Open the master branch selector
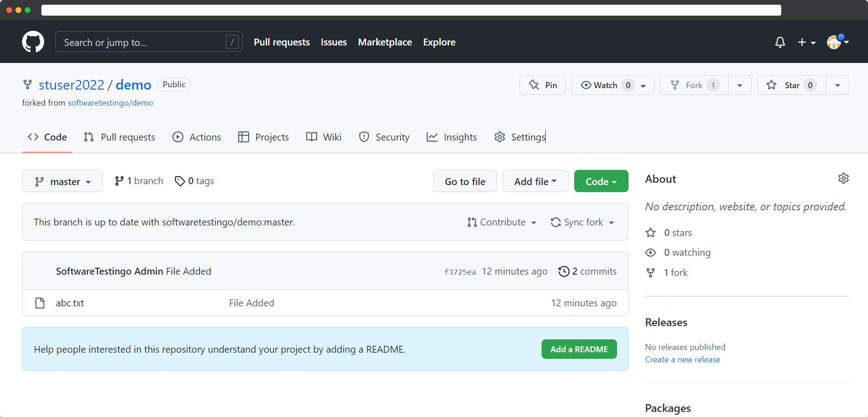Screen dimensions: 868x417 pos(63,181)
